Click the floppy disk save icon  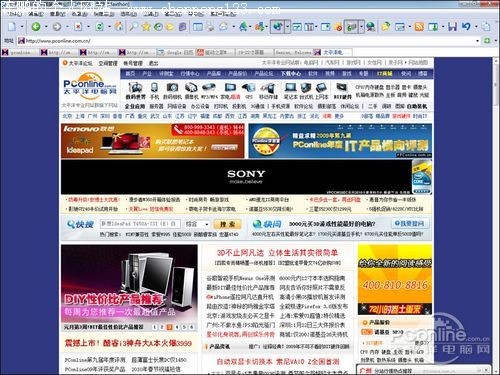[452, 26]
